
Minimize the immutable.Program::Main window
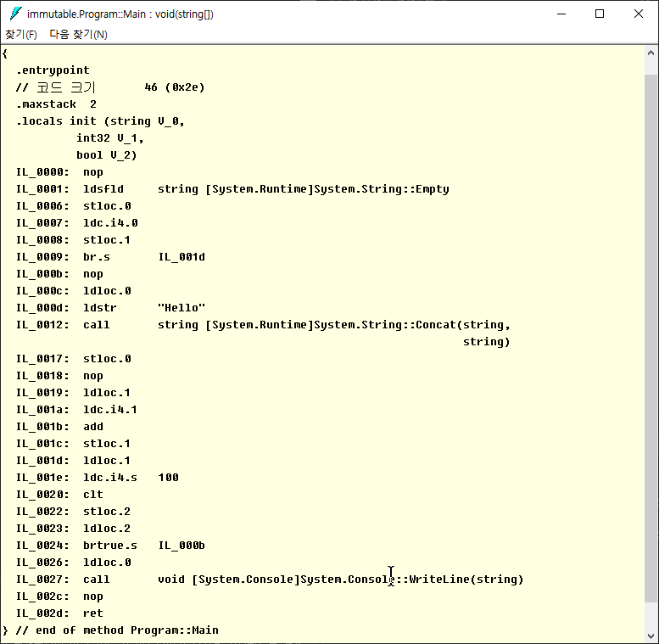561,14
